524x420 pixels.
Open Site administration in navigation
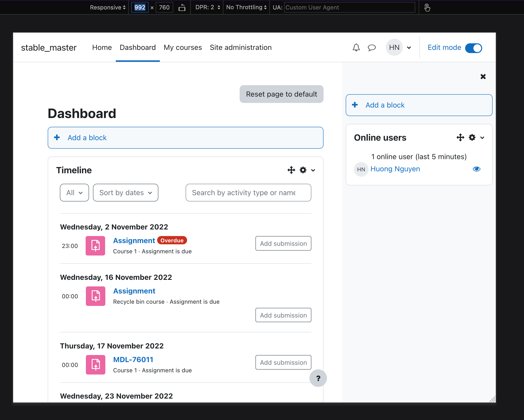point(241,47)
